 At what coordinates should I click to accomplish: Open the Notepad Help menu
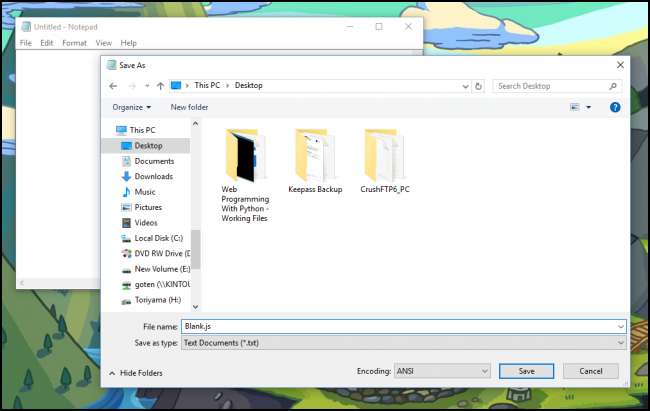(x=129, y=43)
